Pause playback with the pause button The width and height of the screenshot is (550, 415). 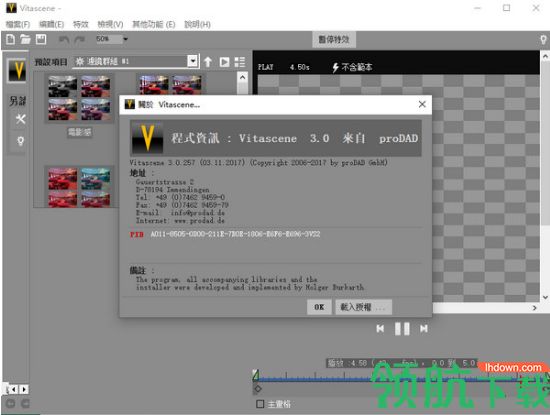(x=402, y=329)
